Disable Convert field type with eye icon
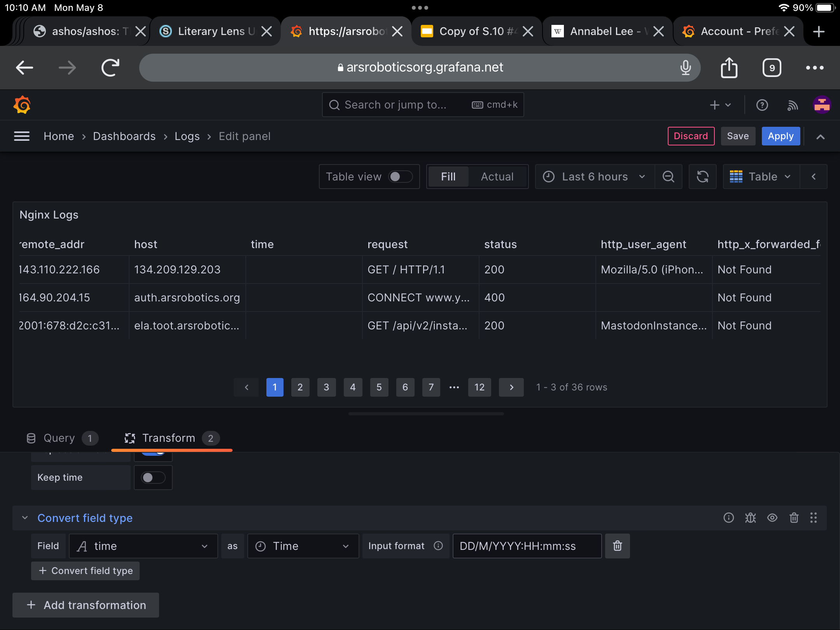Viewport: 840px width, 630px height. tap(772, 518)
